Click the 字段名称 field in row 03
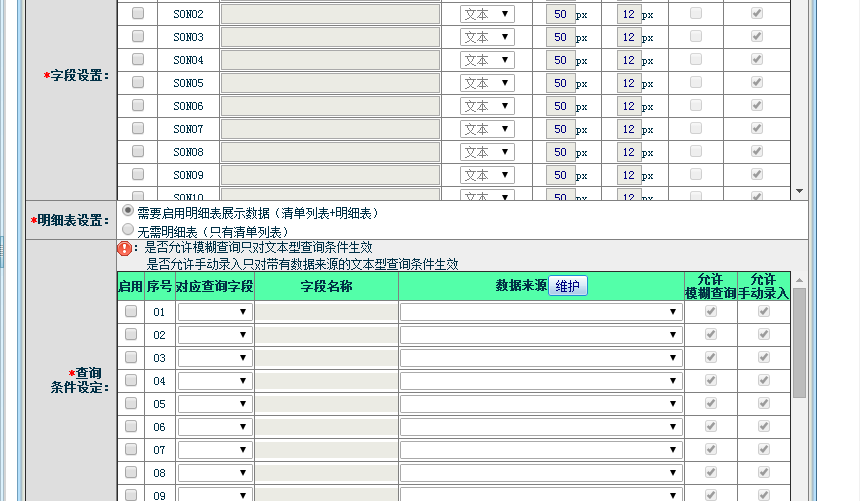This screenshot has height=501, width=860. click(x=326, y=358)
